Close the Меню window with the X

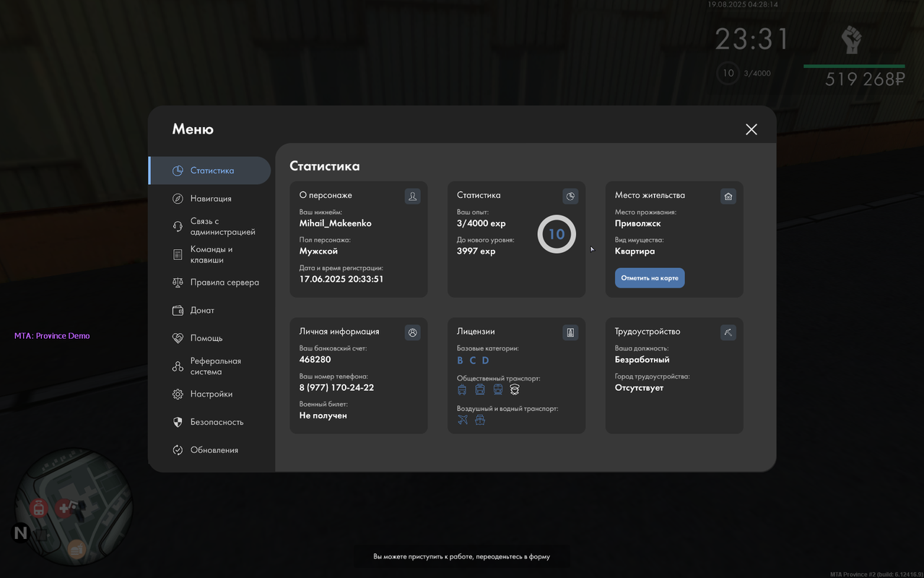751,129
